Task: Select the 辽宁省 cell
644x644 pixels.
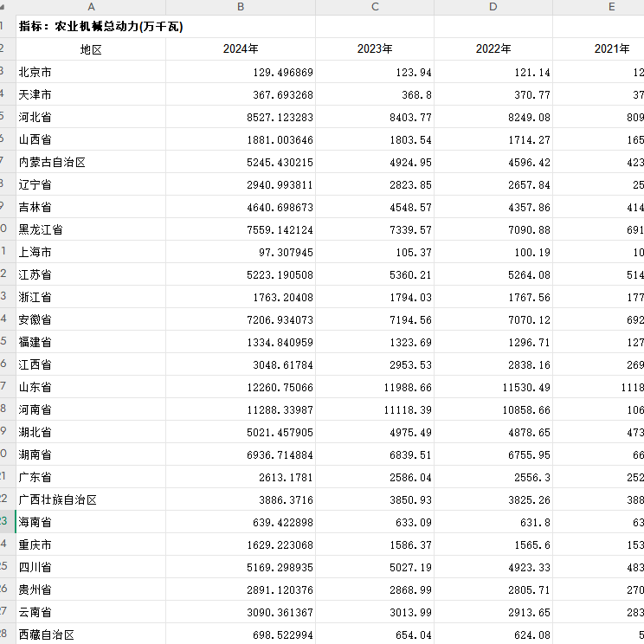Action: click(x=91, y=184)
